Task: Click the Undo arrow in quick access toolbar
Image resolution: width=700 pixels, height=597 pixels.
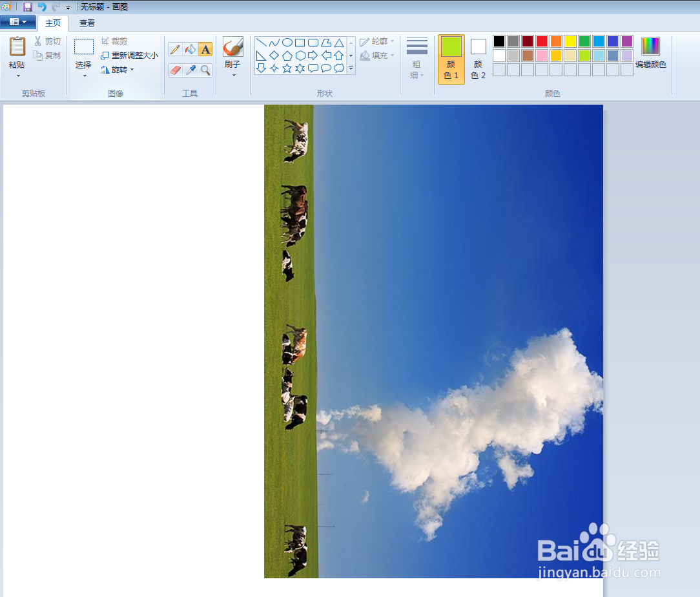Action: click(x=41, y=7)
